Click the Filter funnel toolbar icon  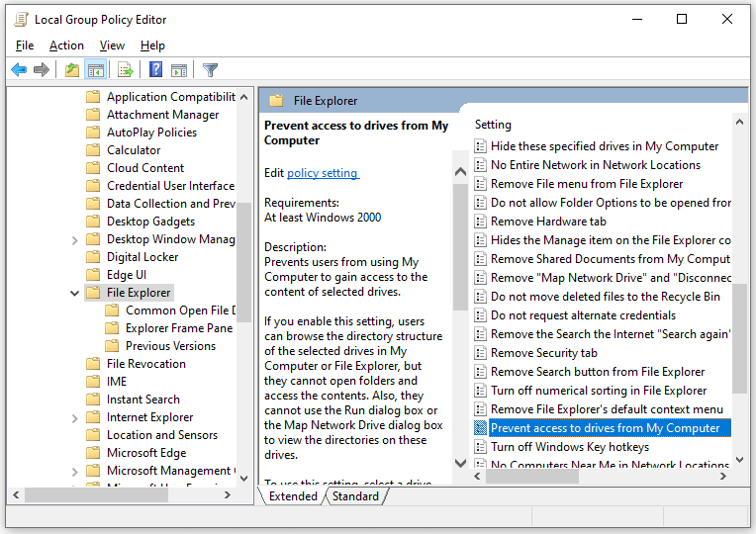(x=210, y=70)
